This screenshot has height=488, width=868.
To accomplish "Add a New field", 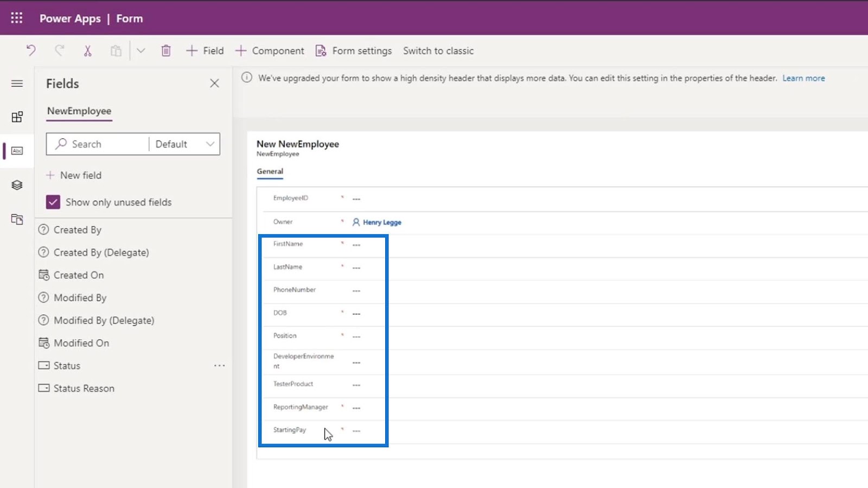I will [x=74, y=175].
